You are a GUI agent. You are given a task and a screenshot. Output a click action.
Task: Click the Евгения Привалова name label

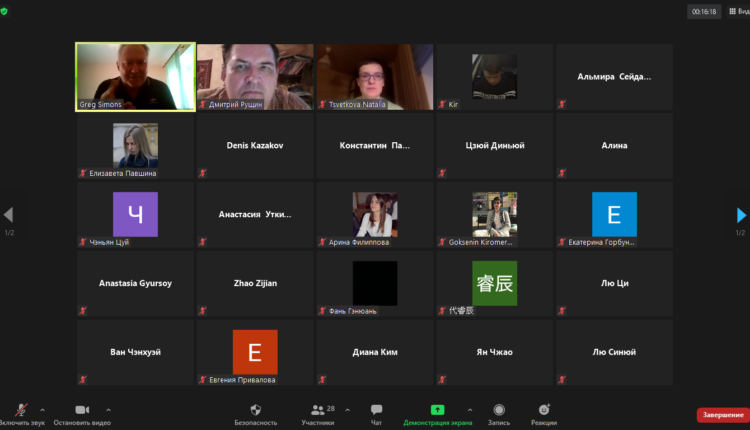(242, 380)
